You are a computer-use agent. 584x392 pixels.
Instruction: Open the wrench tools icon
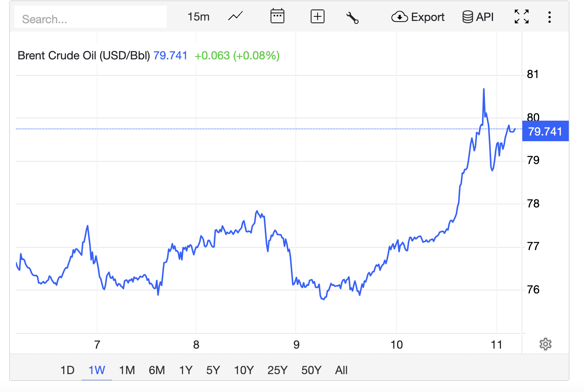352,18
